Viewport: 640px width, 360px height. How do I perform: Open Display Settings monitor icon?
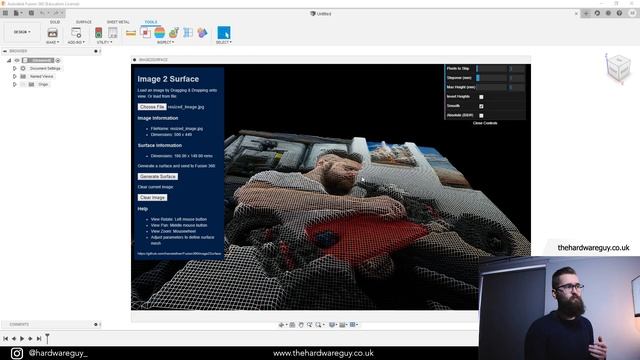(333, 325)
